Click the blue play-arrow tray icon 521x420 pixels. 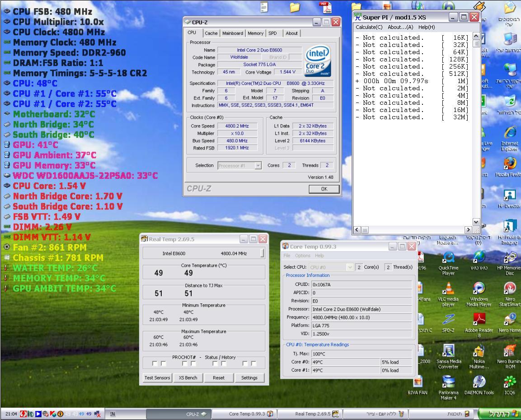tap(38, 414)
